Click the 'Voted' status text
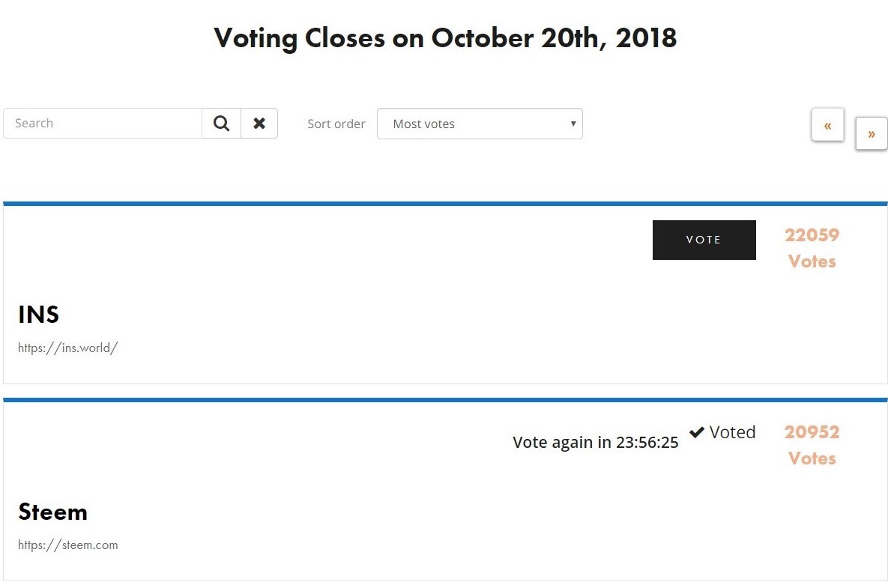This screenshot has width=888, height=588. pos(732,432)
